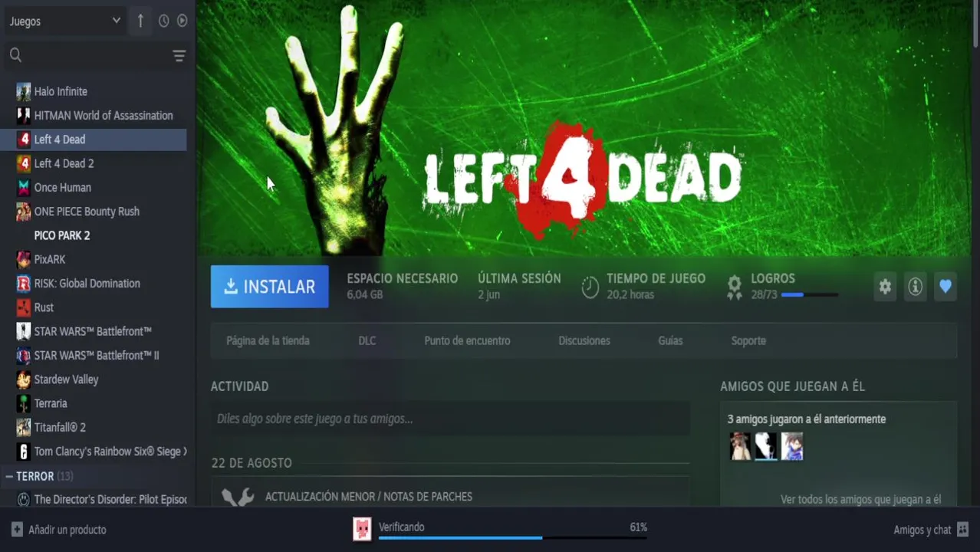980x552 pixels.
Task: Click the friends chat grid icon
Action: coord(963,530)
